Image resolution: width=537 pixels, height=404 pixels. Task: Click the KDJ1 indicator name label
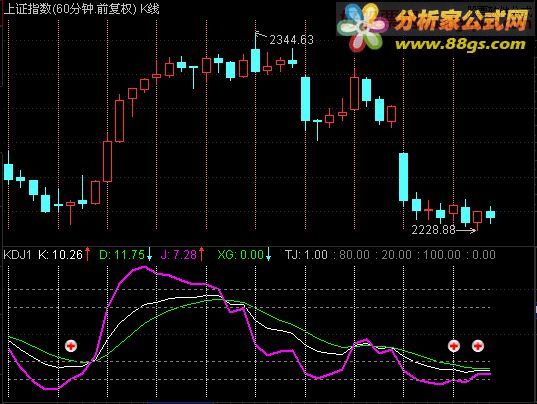[17, 255]
